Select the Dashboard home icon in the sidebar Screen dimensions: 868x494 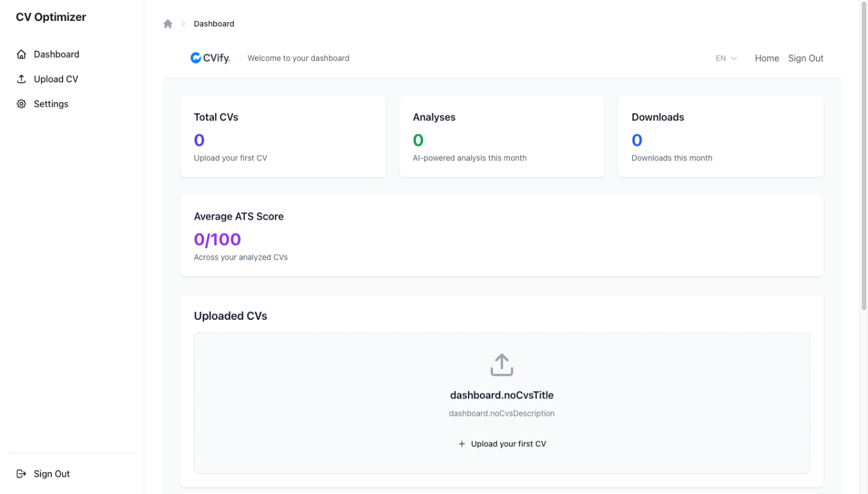(21, 54)
